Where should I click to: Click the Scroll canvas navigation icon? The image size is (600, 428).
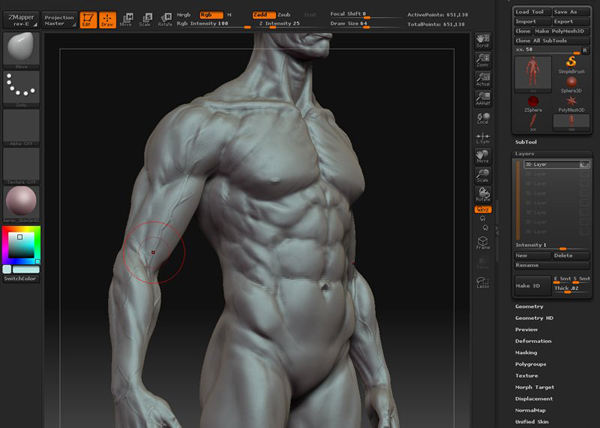[483, 40]
